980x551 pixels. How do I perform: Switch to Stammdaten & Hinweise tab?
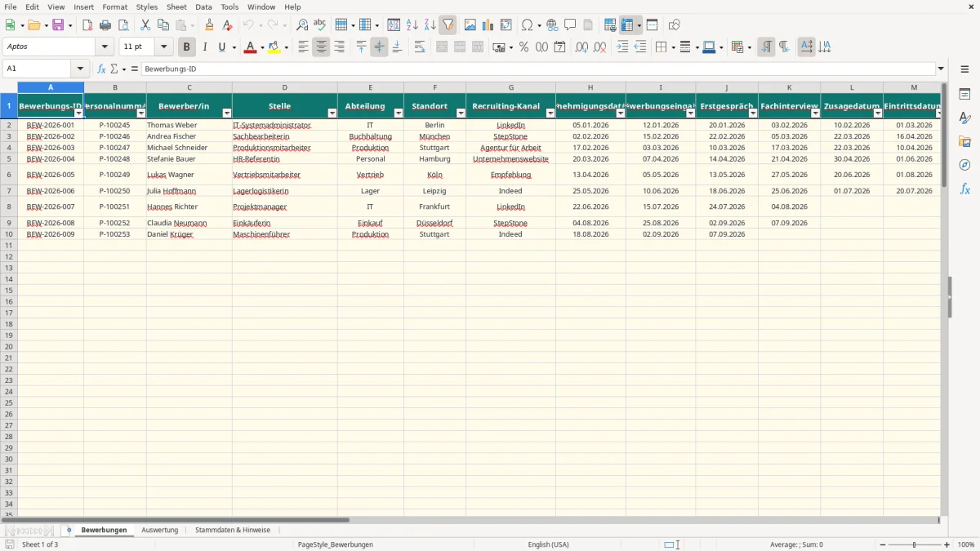(x=233, y=530)
